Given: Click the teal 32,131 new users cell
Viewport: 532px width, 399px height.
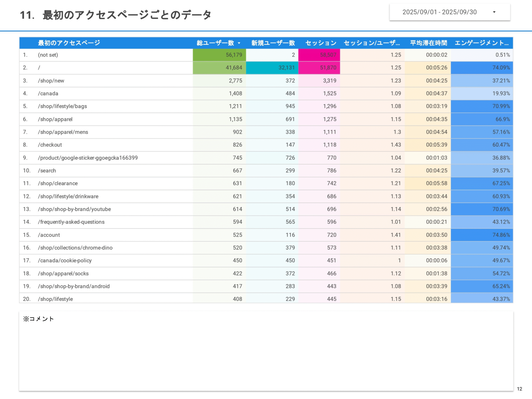Looking at the screenshot, I should 272,68.
